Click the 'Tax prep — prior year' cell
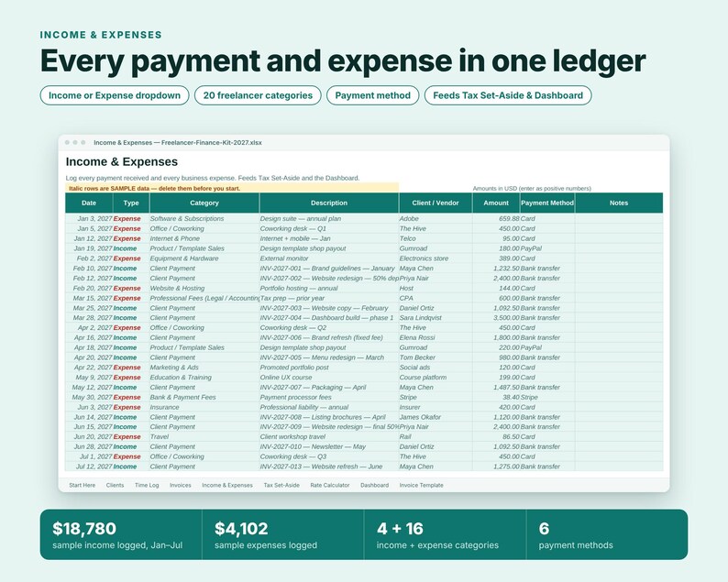 tap(329, 298)
